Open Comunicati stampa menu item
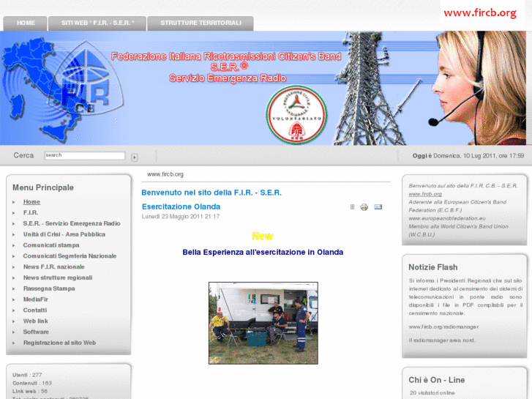The height and width of the screenshot is (399, 532). coord(51,245)
